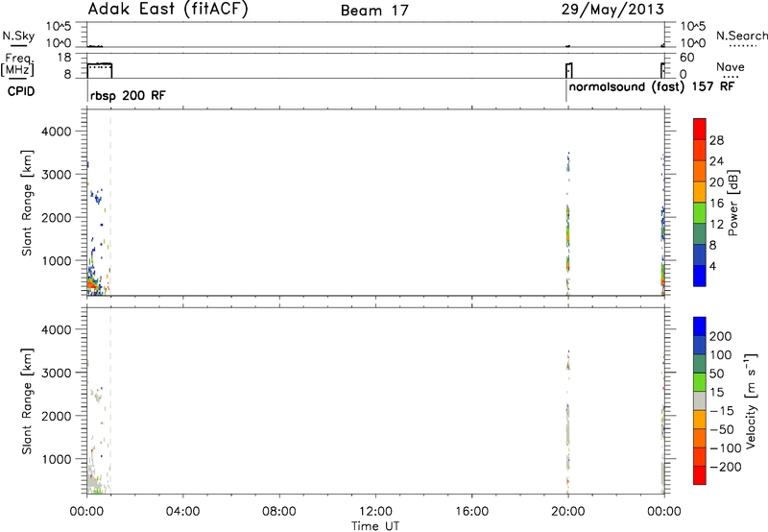Screen dimensions: 768x532
Task: Click the power echo cluster near 20:00 UT
Action: [568, 226]
